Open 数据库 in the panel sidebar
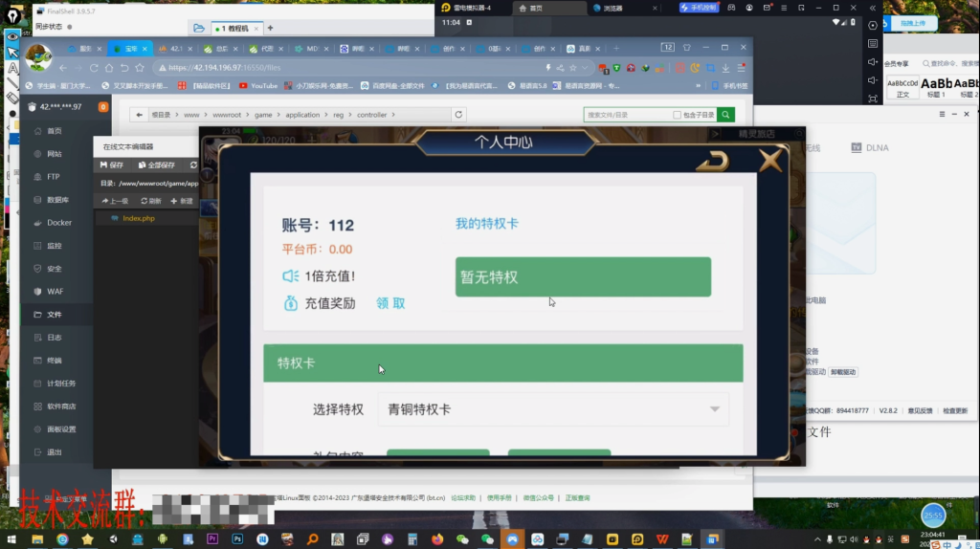 pos(58,200)
